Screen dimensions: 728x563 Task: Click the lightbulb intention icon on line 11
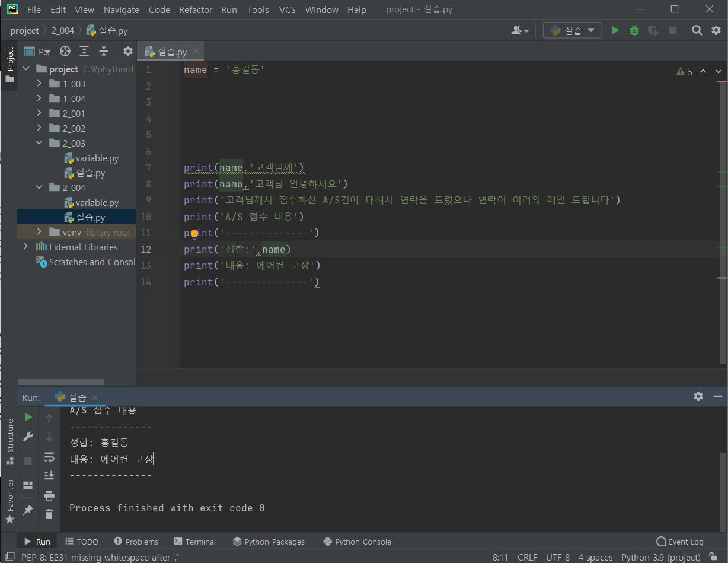click(194, 234)
